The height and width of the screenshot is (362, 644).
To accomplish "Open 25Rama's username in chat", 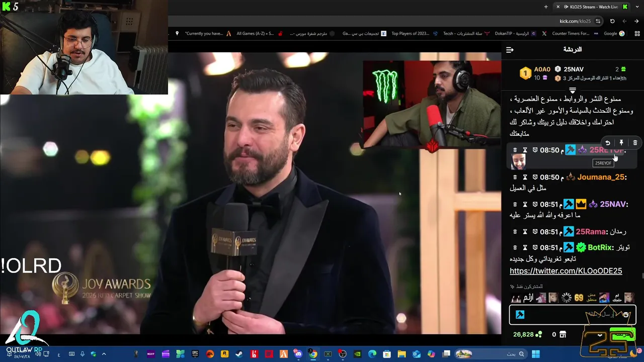I will [x=591, y=232].
